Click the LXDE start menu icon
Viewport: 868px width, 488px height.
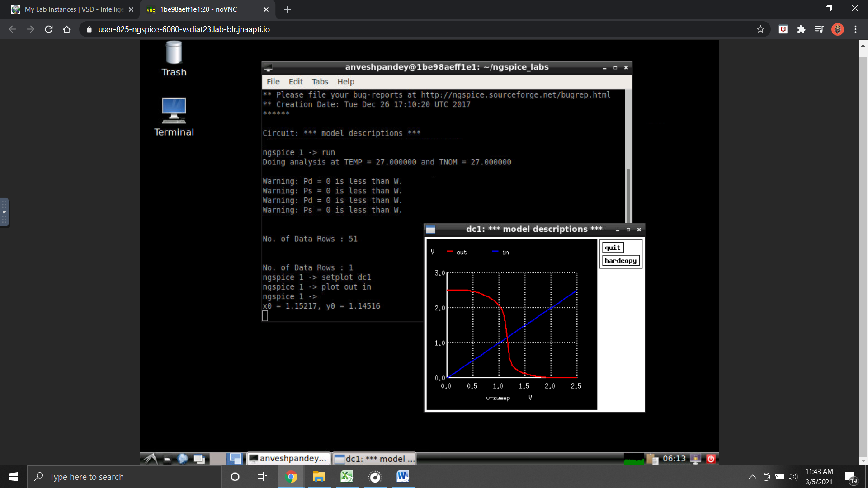click(x=151, y=459)
